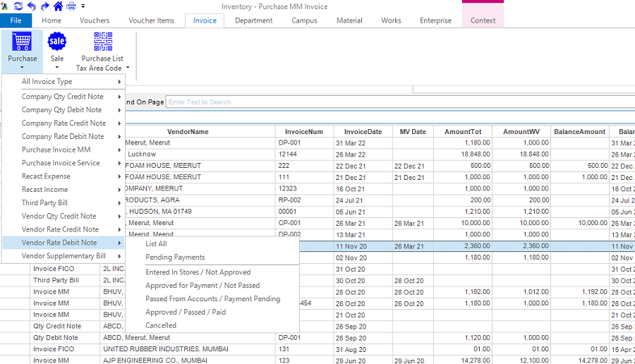The height and width of the screenshot is (364, 635).
Task: Open the Vouchers ribbon tab
Action: click(95, 20)
